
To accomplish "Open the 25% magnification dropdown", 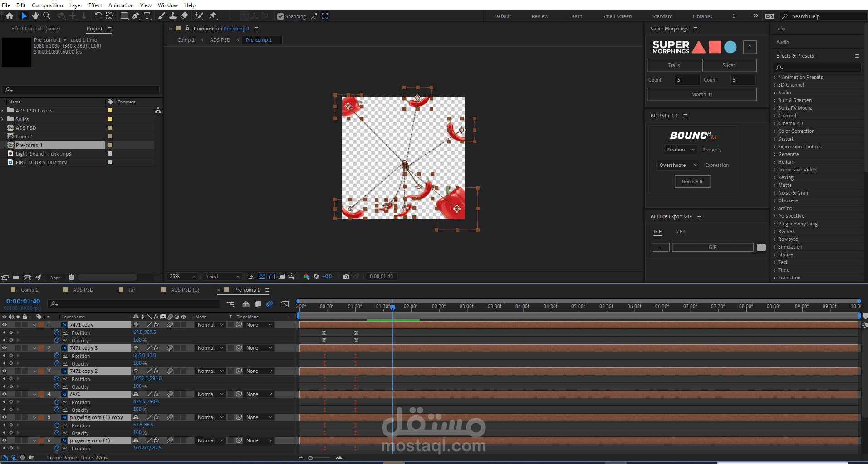I will point(182,276).
